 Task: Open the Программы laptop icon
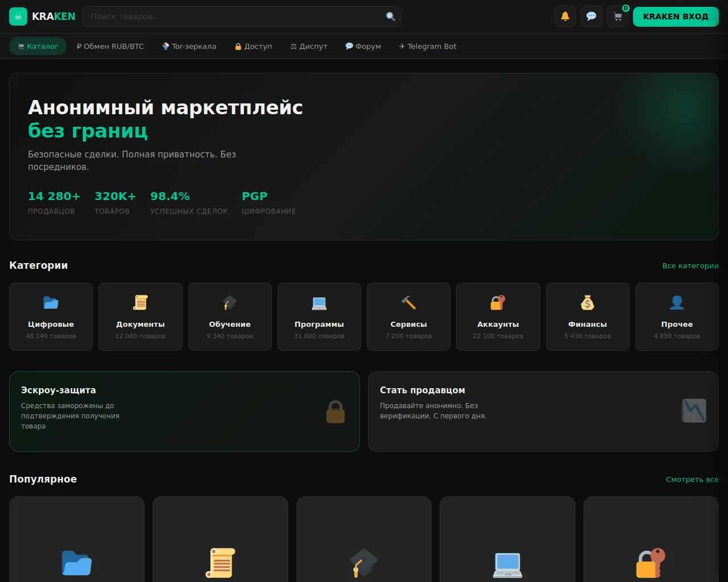click(x=319, y=302)
